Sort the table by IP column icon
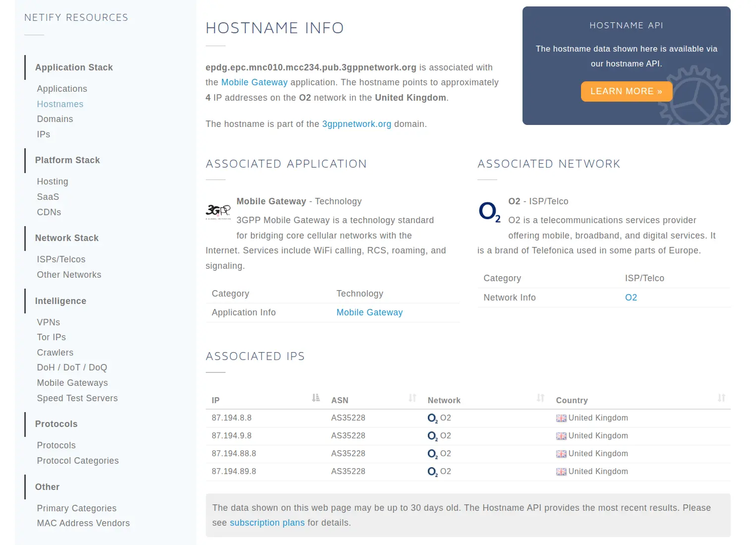The height and width of the screenshot is (545, 756). 316,398
